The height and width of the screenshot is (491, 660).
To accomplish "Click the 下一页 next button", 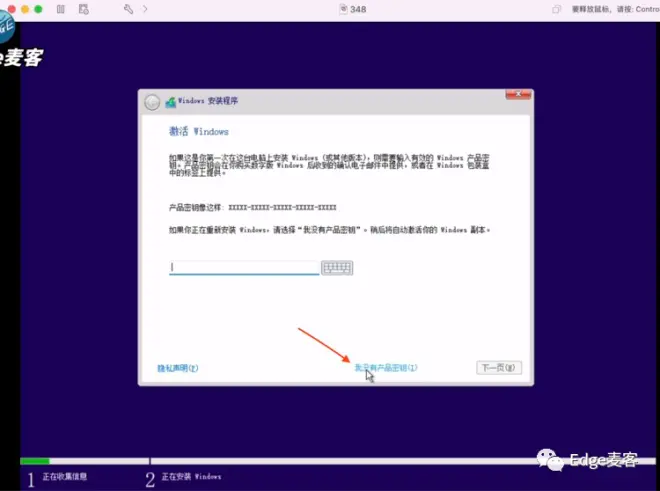I will 499,368.
